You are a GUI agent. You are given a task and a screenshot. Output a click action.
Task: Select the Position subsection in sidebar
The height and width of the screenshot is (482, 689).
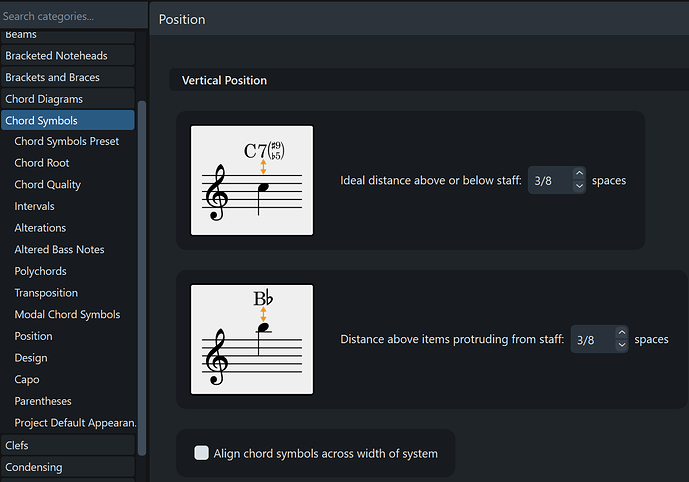tap(34, 336)
